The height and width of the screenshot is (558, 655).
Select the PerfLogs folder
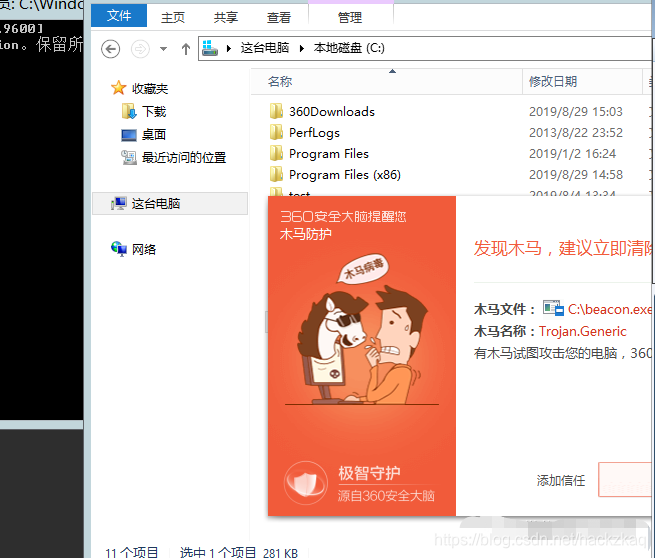click(314, 133)
